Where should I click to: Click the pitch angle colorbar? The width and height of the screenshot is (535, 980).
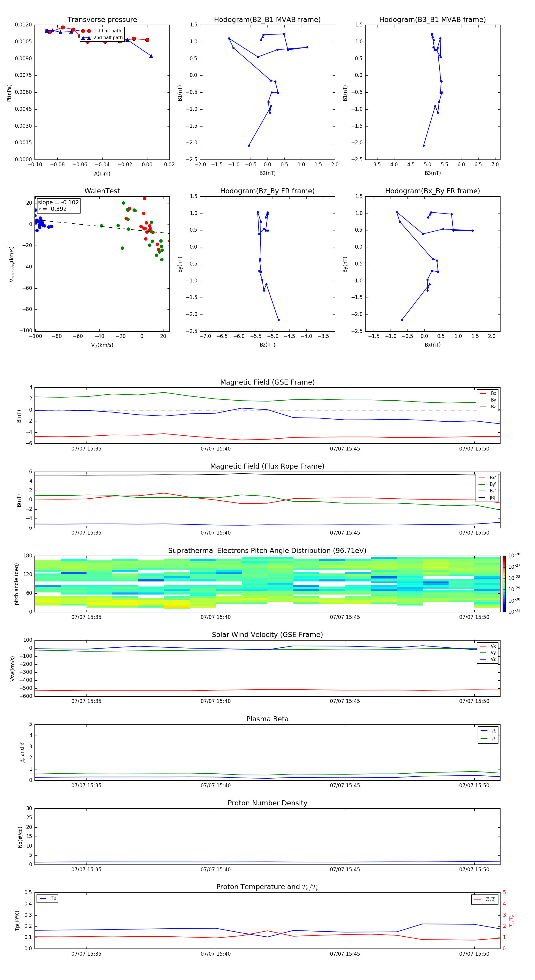pyautogui.click(x=504, y=584)
